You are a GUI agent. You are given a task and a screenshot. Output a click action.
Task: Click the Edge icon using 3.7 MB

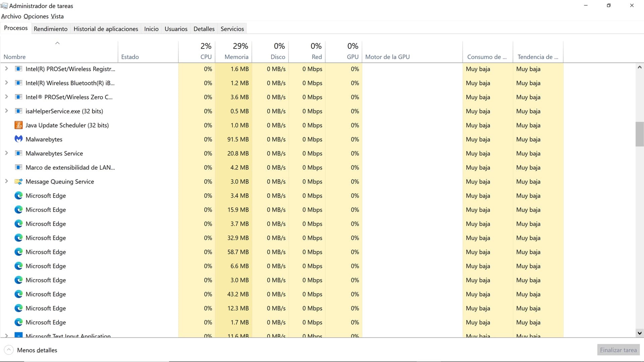click(x=19, y=224)
